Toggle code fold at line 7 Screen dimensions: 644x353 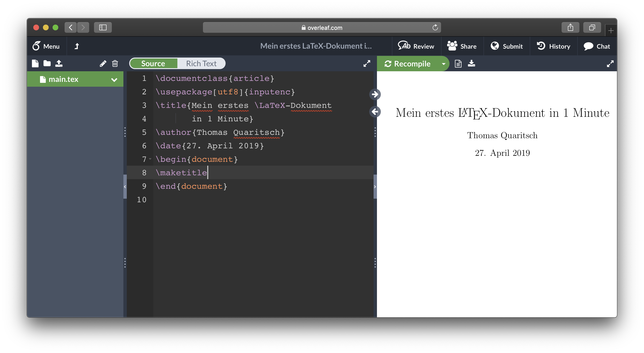pyautogui.click(x=150, y=159)
